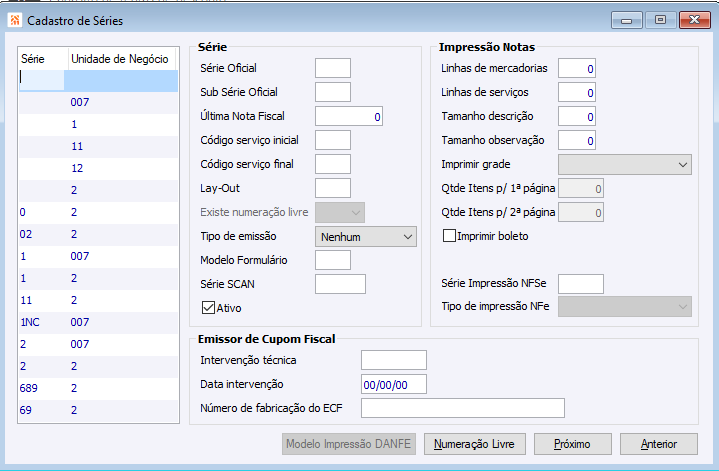The image size is (719, 471).
Task: Select the blank-série row with unit 11
Action: pyautogui.click(x=98, y=146)
